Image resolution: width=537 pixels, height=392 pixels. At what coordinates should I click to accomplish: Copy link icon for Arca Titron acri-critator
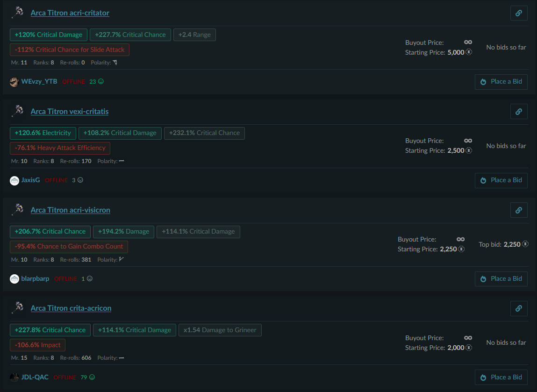click(518, 13)
